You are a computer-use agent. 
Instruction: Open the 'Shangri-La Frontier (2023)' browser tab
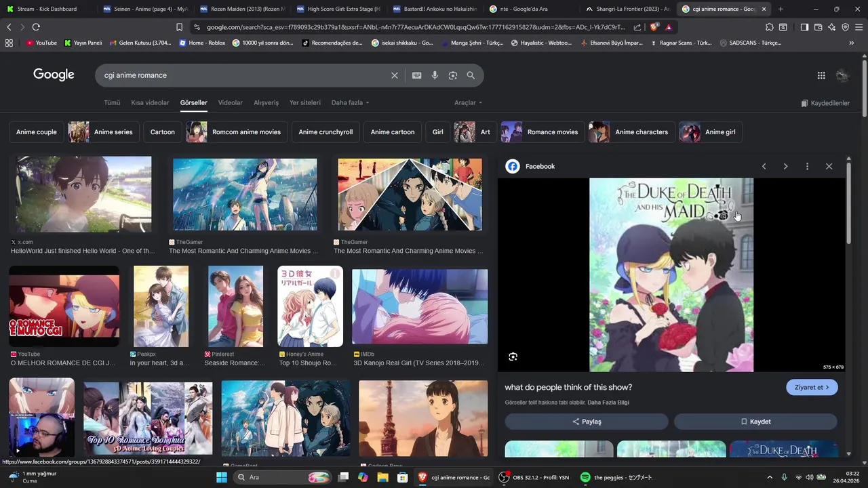tap(629, 9)
